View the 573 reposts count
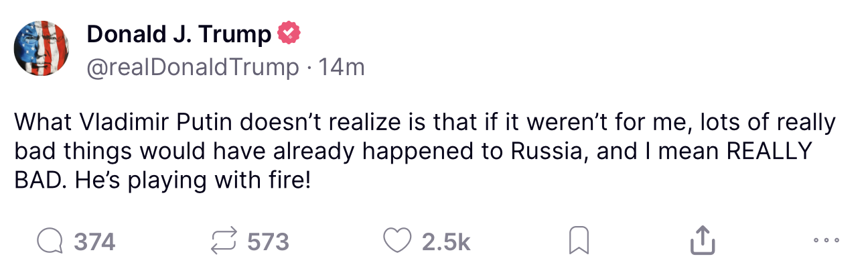This screenshot has width=868, height=271. click(x=268, y=241)
